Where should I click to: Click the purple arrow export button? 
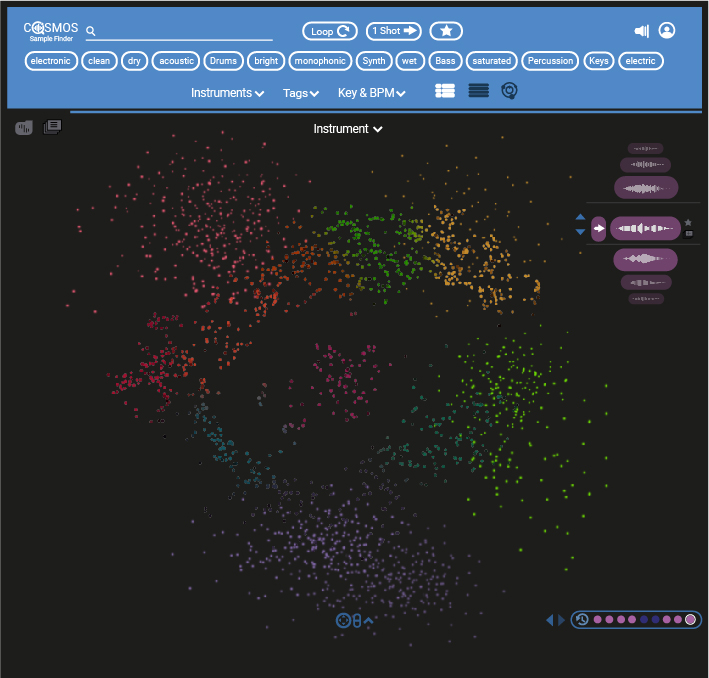click(599, 228)
